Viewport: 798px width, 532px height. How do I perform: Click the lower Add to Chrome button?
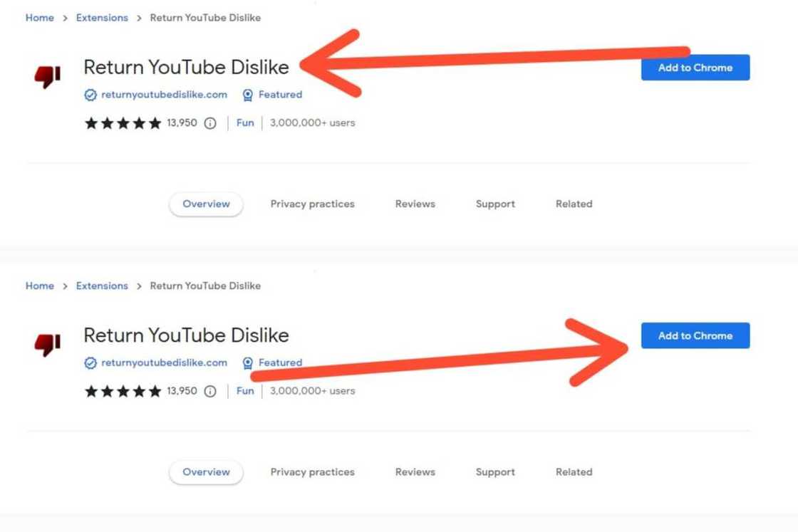coord(695,335)
